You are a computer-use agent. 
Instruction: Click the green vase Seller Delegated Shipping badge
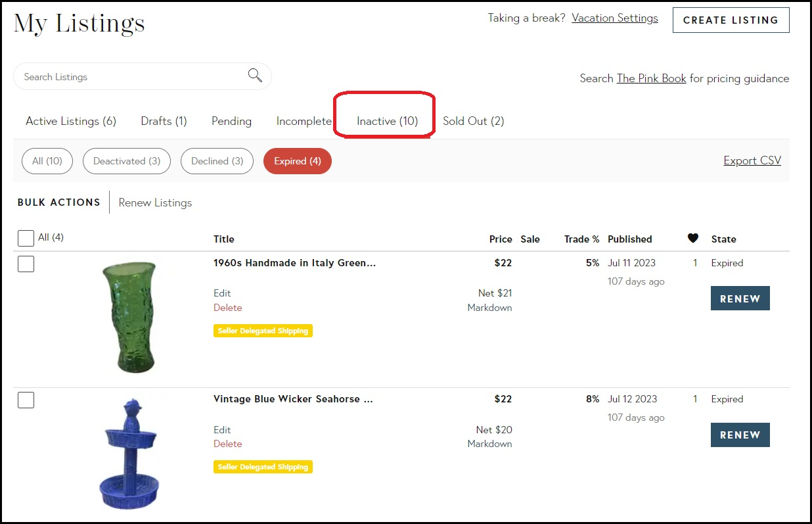(263, 331)
